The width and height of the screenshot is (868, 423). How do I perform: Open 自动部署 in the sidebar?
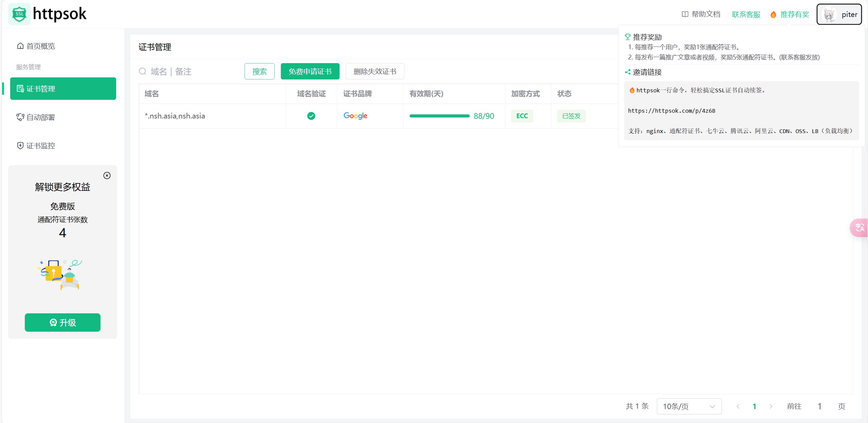point(41,117)
